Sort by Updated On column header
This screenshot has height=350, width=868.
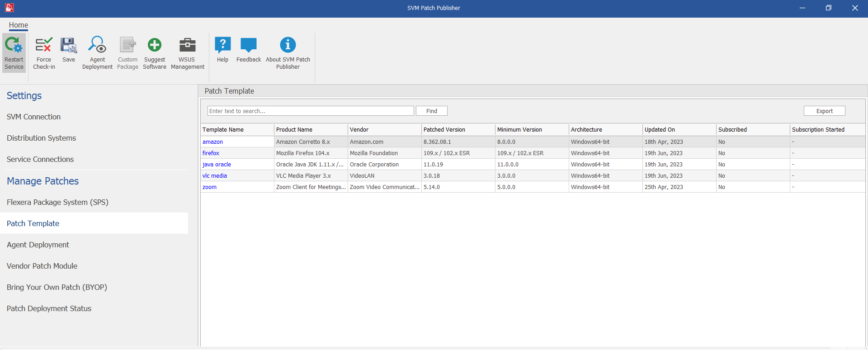tap(679, 129)
